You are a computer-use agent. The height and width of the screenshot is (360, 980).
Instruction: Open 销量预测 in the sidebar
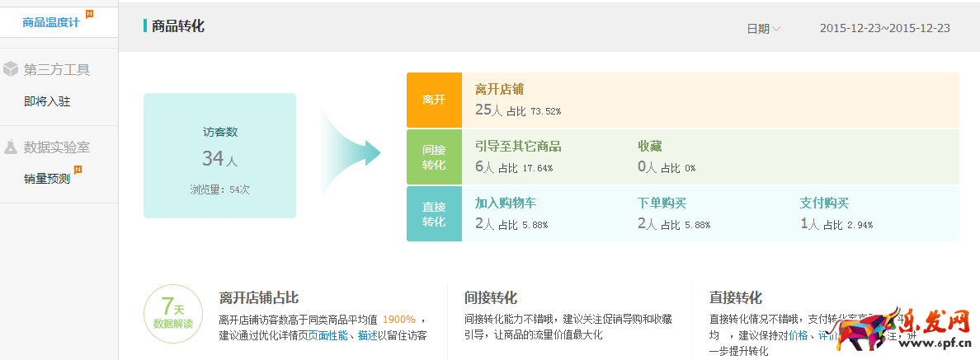pyautogui.click(x=47, y=179)
